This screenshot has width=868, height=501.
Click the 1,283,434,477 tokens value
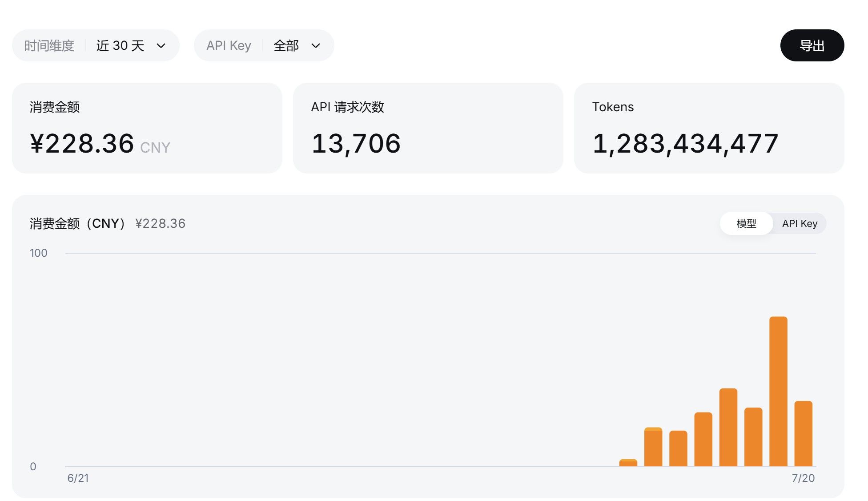pos(685,144)
